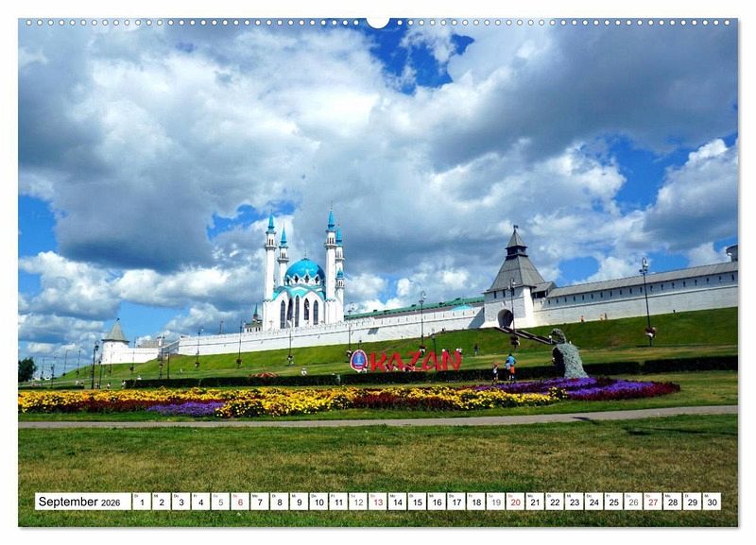The height and width of the screenshot is (545, 756).
Task: Select day 5 in the calendar strip
Action: 220,502
